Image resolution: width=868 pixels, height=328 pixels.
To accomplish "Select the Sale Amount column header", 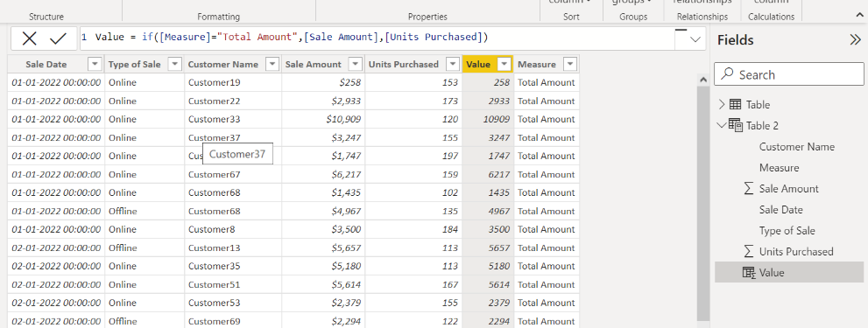I will [314, 65].
